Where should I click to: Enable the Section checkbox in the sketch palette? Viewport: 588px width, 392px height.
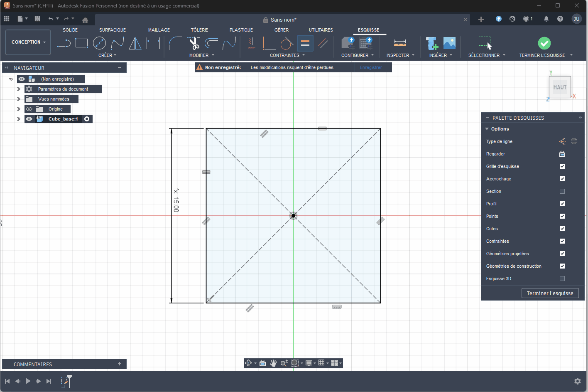coord(562,191)
